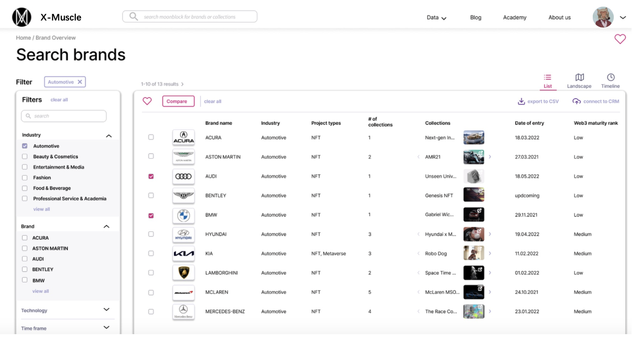
Task: Check the Entertainment & Media filter
Action: 24,167
